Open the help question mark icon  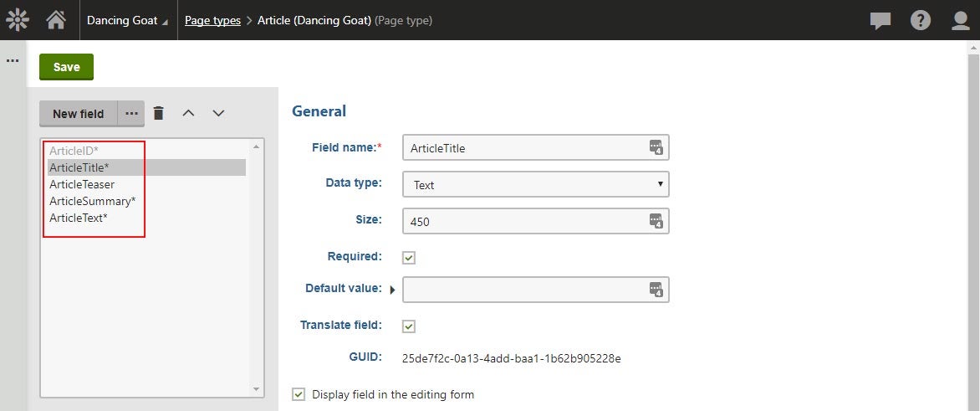(920, 21)
